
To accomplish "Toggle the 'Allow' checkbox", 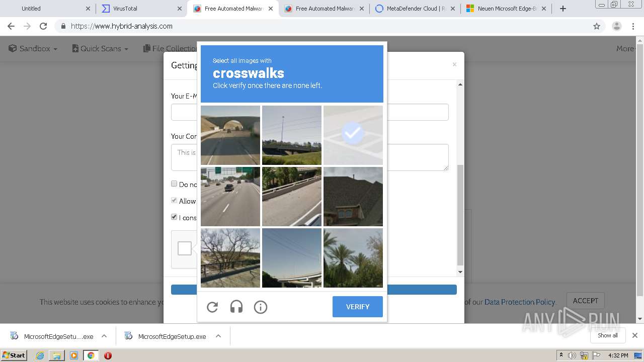I will [174, 201].
